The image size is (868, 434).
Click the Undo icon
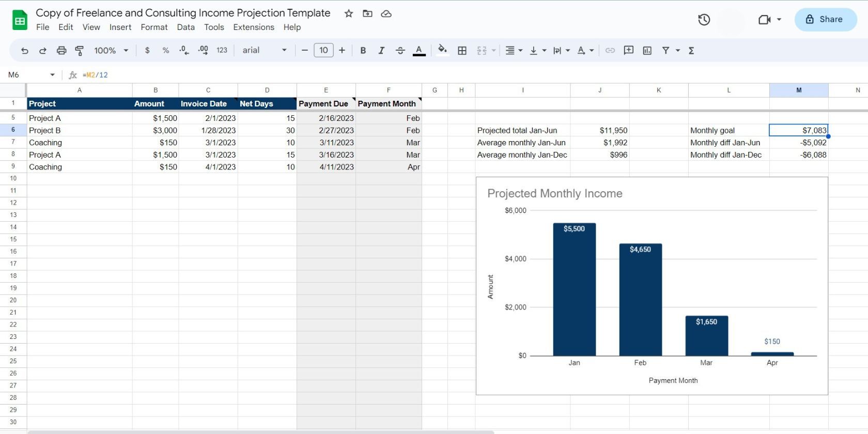(24, 50)
